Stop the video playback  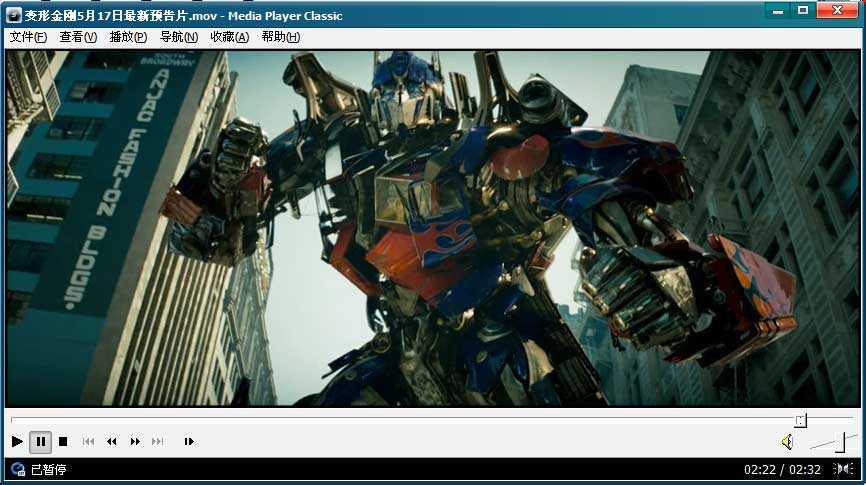pyautogui.click(x=63, y=441)
